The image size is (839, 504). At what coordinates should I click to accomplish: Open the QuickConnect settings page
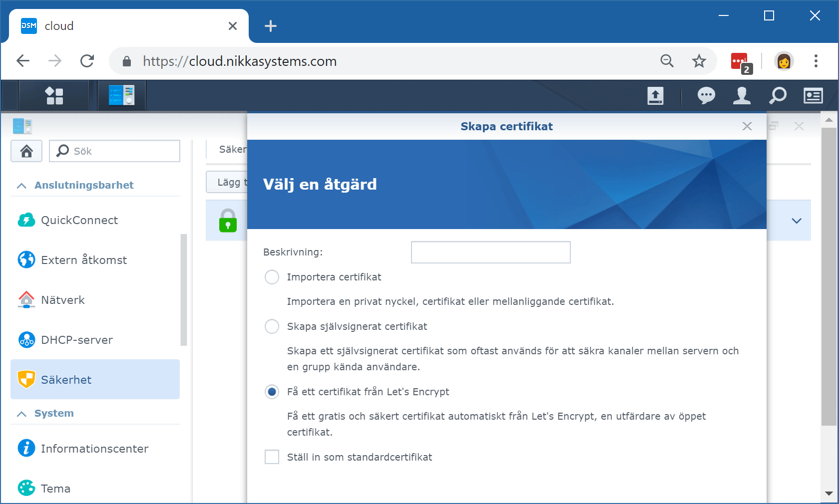tap(95, 220)
